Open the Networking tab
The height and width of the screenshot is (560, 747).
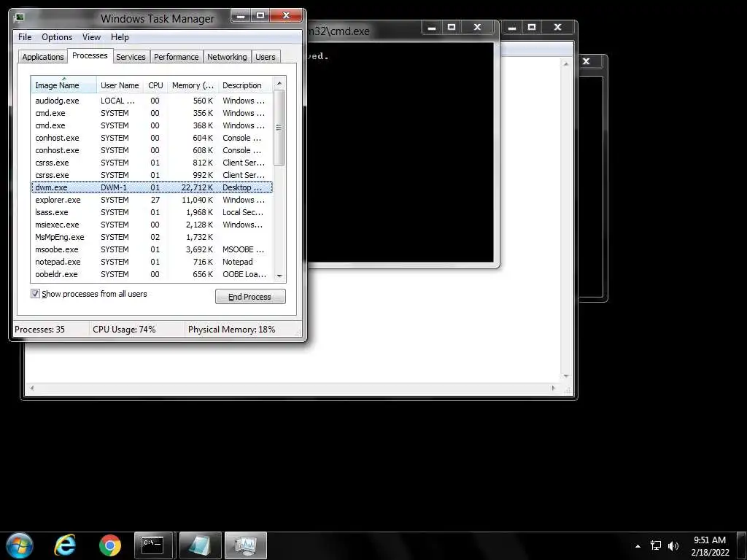pyautogui.click(x=227, y=57)
